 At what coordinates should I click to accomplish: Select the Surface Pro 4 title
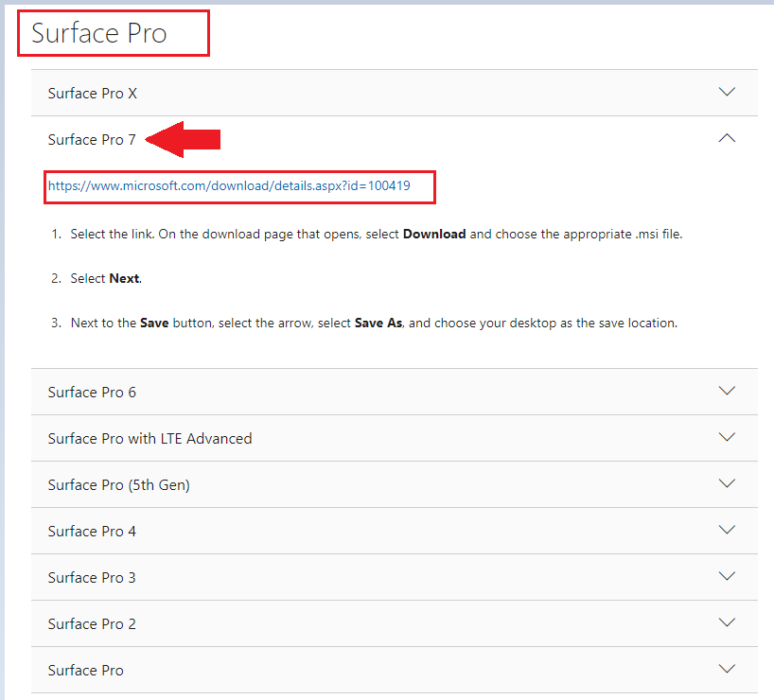92,531
